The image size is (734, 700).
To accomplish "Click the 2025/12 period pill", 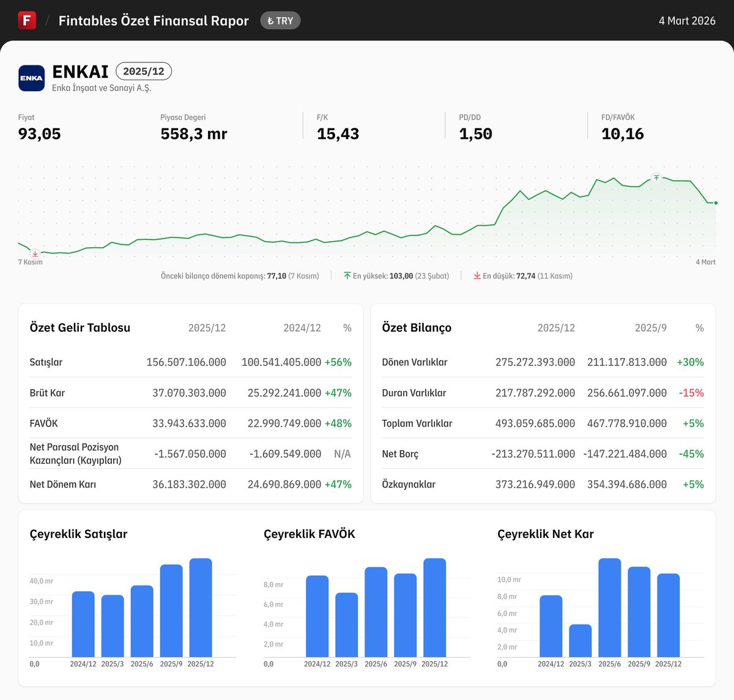I will [x=144, y=72].
